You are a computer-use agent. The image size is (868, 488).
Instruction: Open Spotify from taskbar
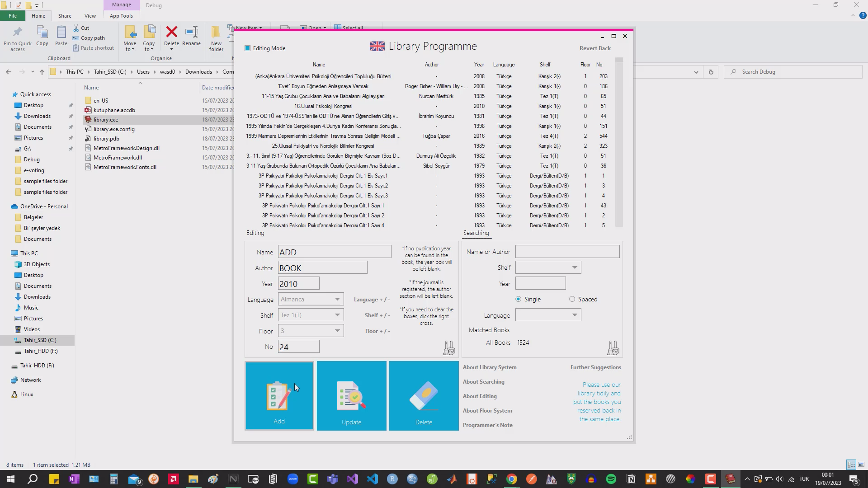[x=611, y=479]
